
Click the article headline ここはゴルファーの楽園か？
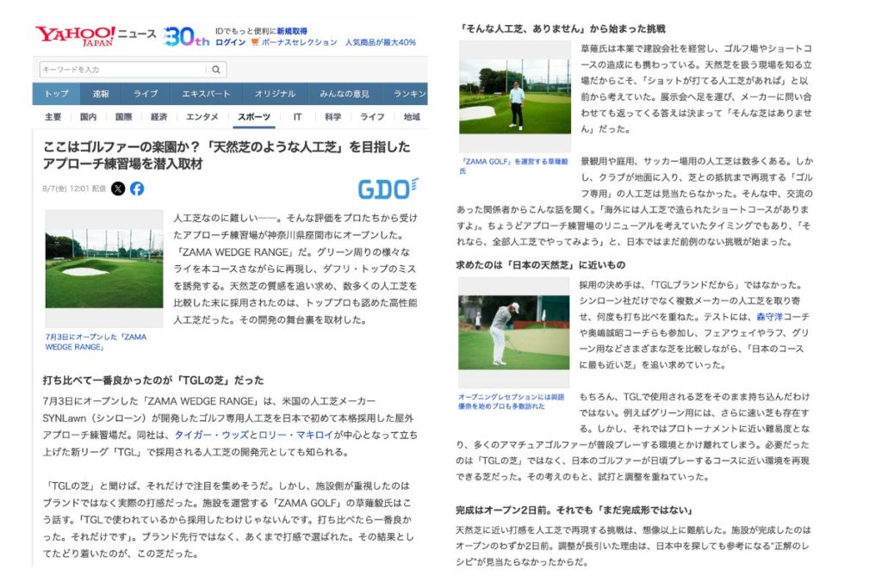tap(227, 155)
